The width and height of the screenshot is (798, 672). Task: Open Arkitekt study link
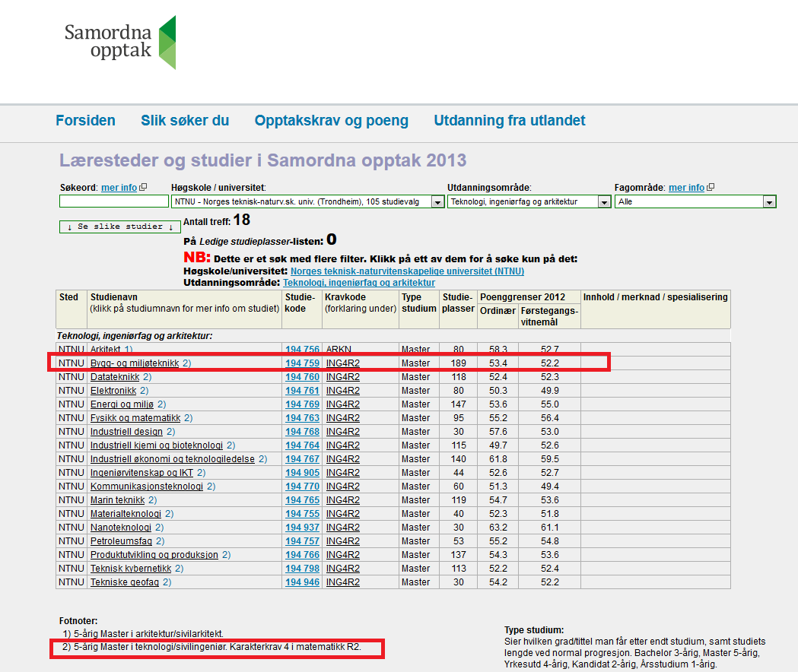point(105,350)
